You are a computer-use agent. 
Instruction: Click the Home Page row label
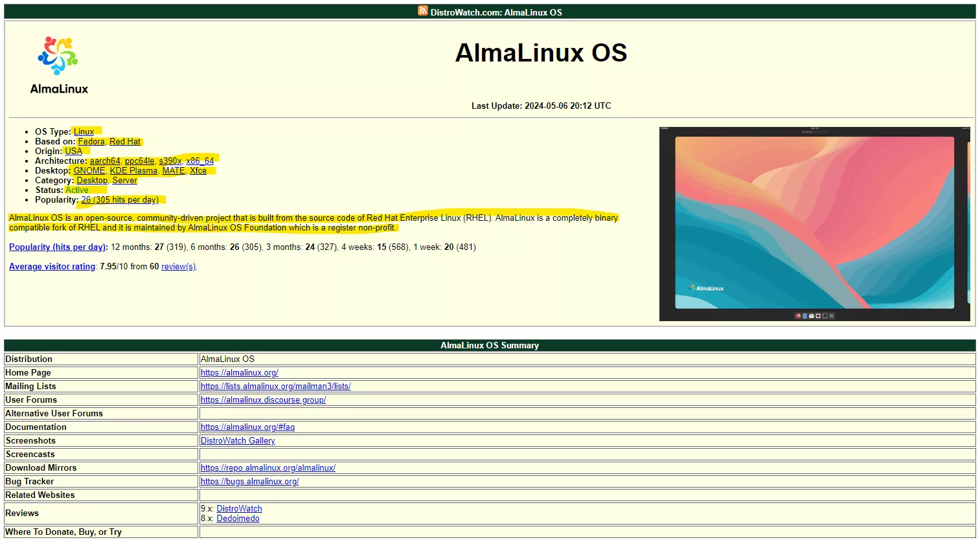click(28, 373)
